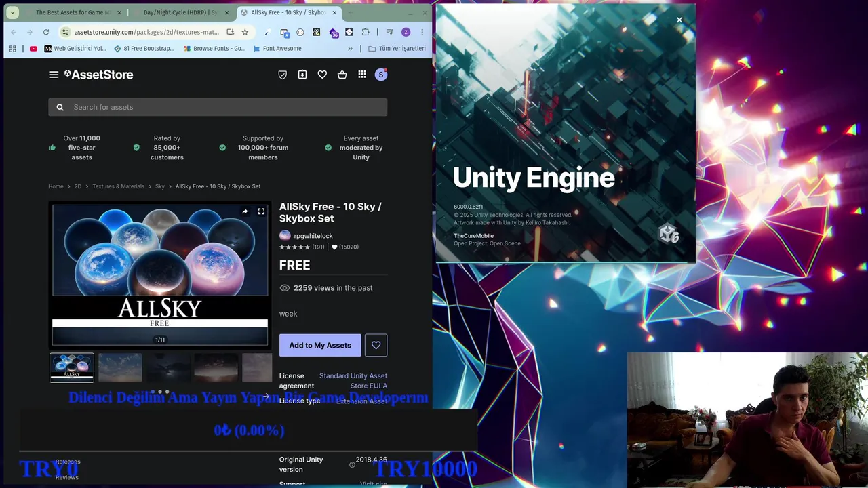Click the eyedropper extension icon

(x=267, y=32)
